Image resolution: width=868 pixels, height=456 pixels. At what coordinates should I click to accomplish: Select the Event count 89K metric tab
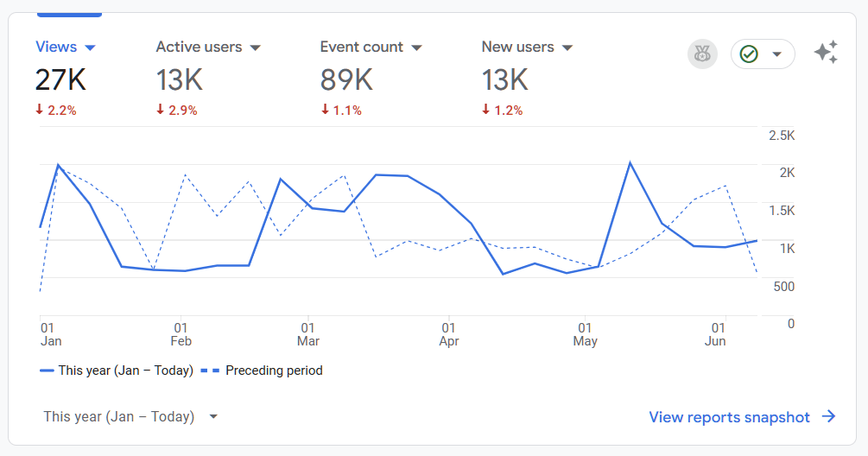click(x=345, y=80)
